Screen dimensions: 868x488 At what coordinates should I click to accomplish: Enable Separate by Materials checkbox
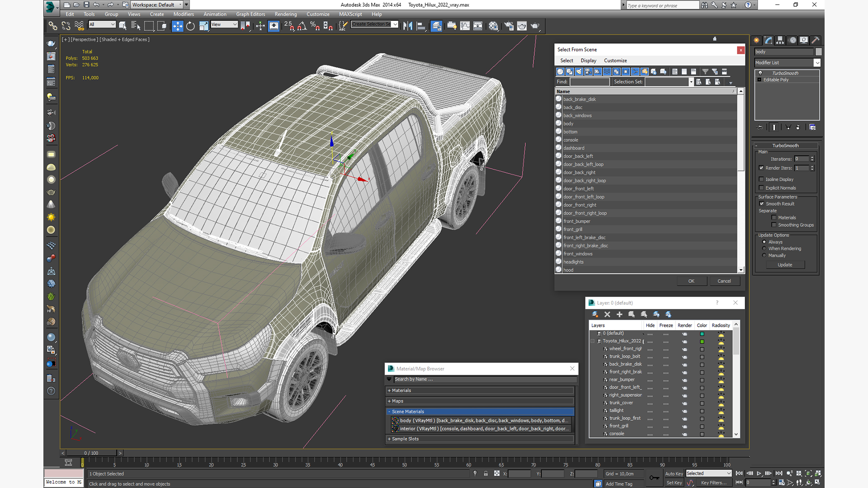(774, 218)
